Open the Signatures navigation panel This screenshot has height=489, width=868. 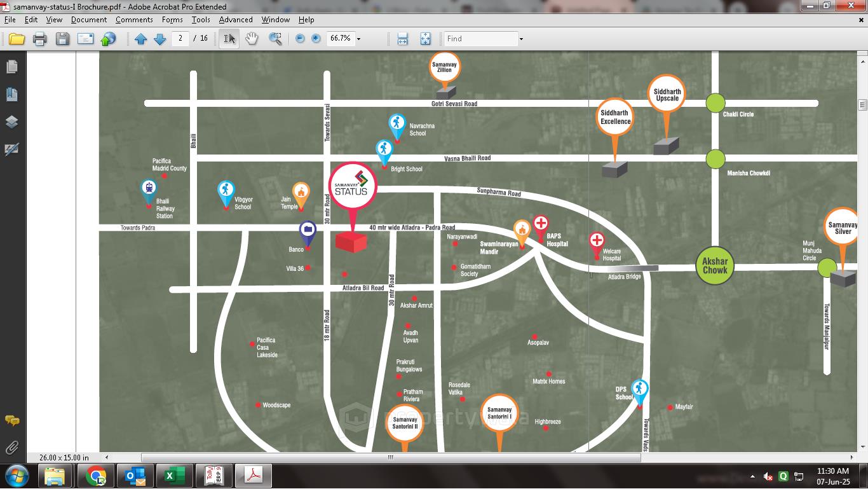11,149
